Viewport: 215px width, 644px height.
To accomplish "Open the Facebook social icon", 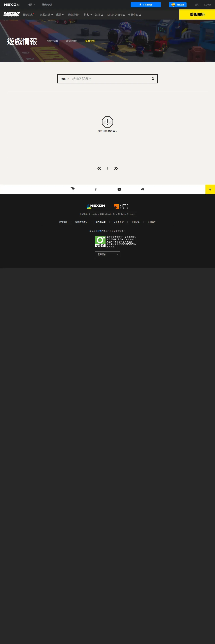I will pyautogui.click(x=96, y=189).
